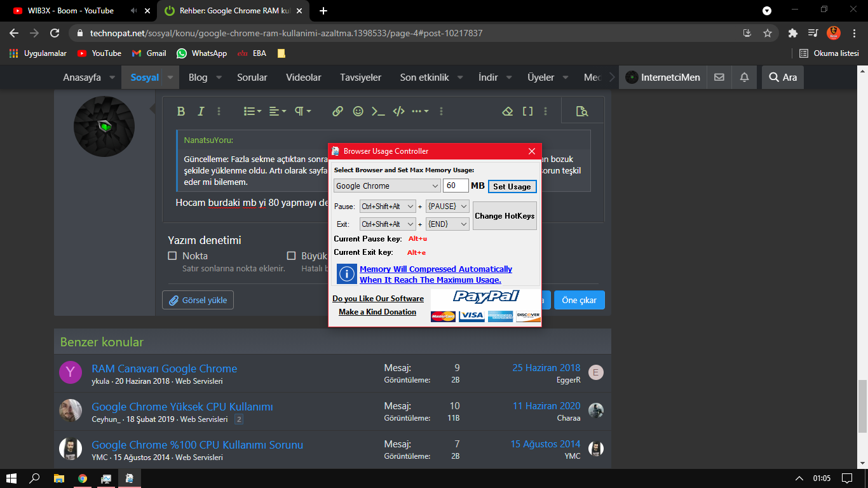
Task: Click the Set Usage button
Action: (x=512, y=186)
